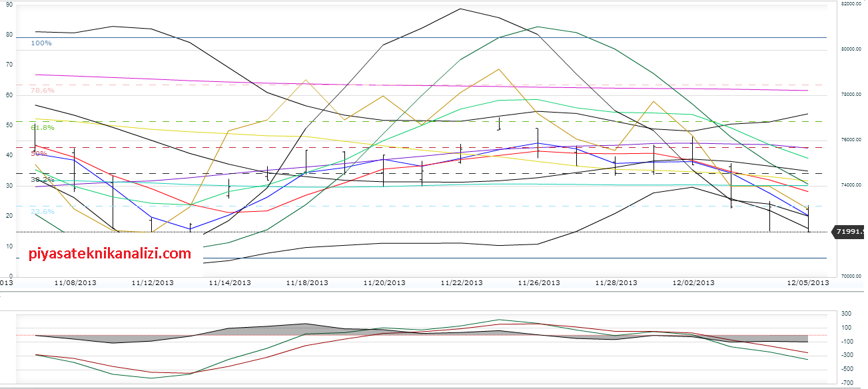Select the magenta descending trendline

coord(400,85)
